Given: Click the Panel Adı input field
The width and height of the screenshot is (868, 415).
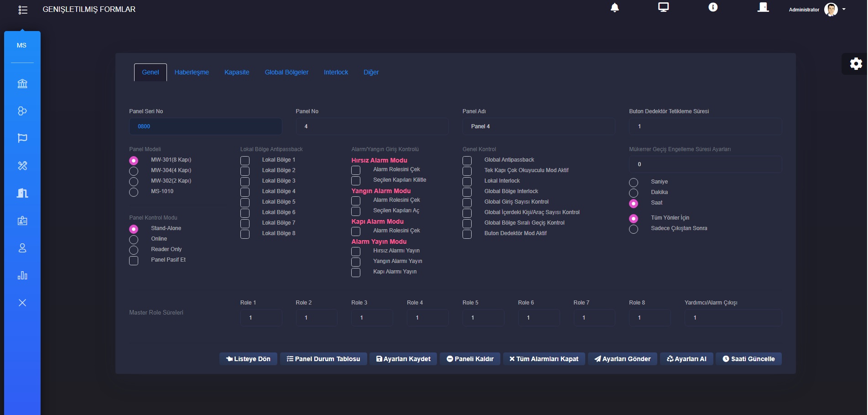Looking at the screenshot, I should pyautogui.click(x=538, y=126).
